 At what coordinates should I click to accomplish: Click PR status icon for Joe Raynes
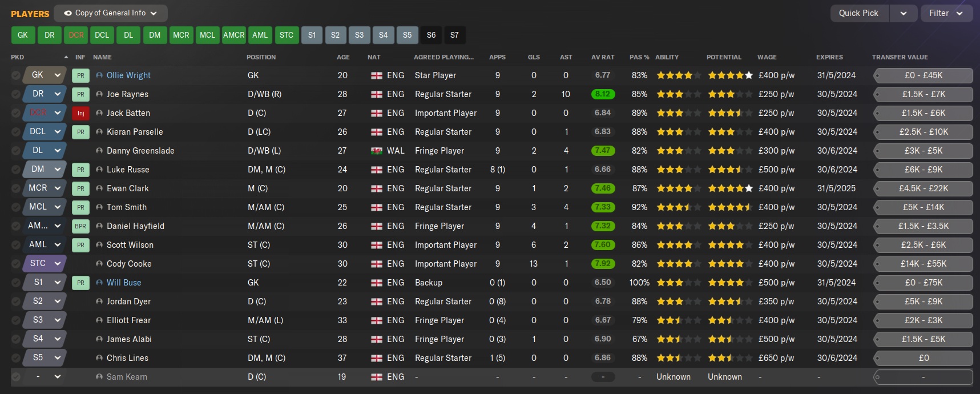click(x=80, y=94)
